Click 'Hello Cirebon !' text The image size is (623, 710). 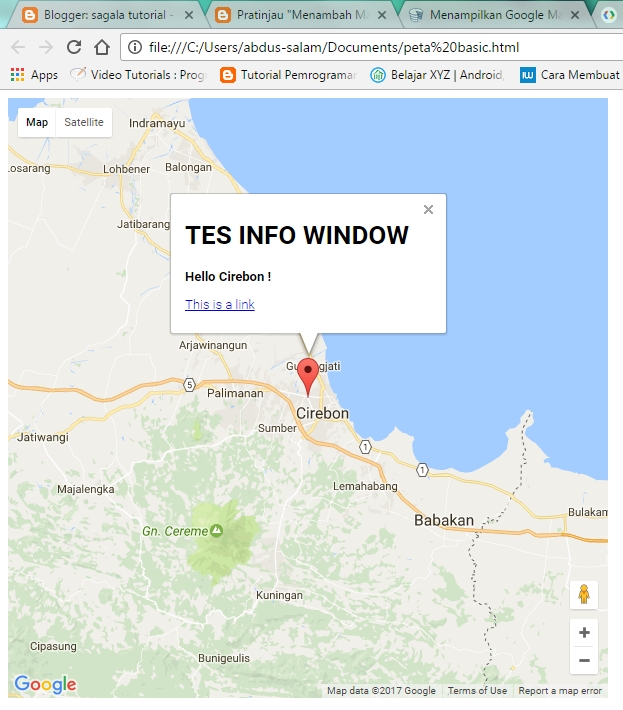228,276
